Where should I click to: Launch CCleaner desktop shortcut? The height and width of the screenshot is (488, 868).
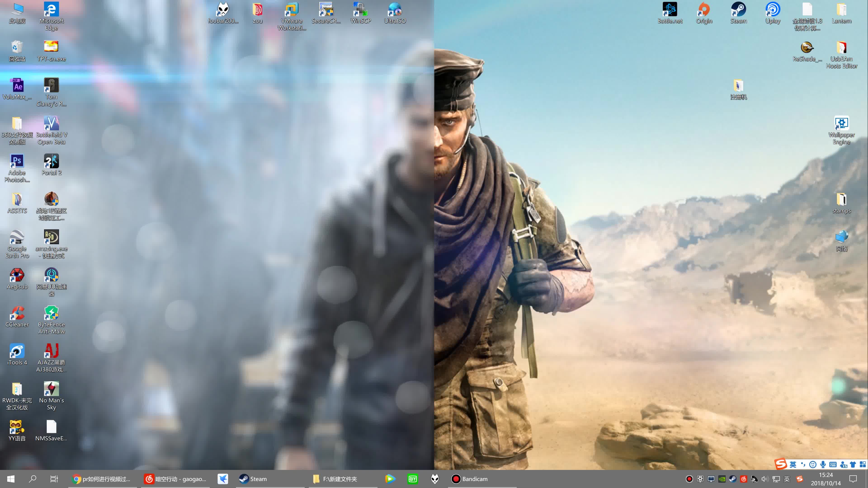pyautogui.click(x=17, y=317)
